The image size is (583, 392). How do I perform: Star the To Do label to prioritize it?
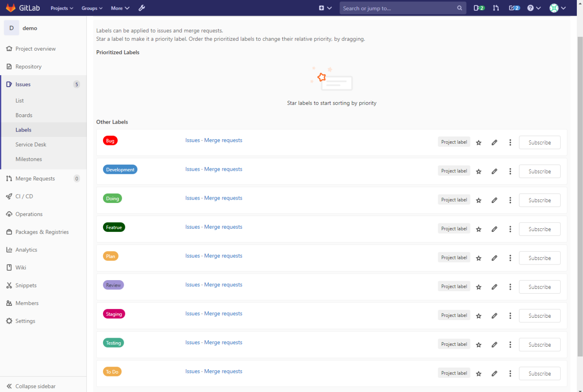(478, 373)
